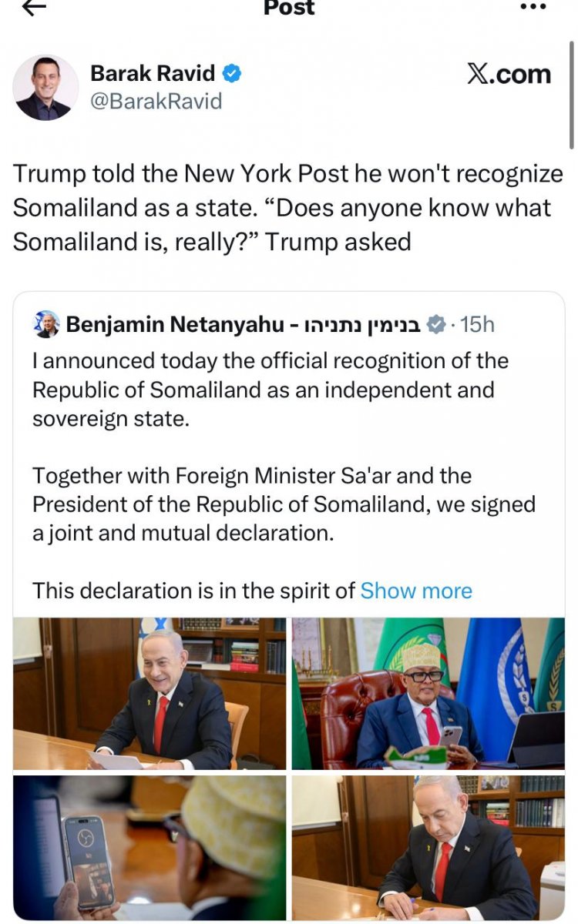
Task: Open the three-dot more options menu
Action: point(533,6)
